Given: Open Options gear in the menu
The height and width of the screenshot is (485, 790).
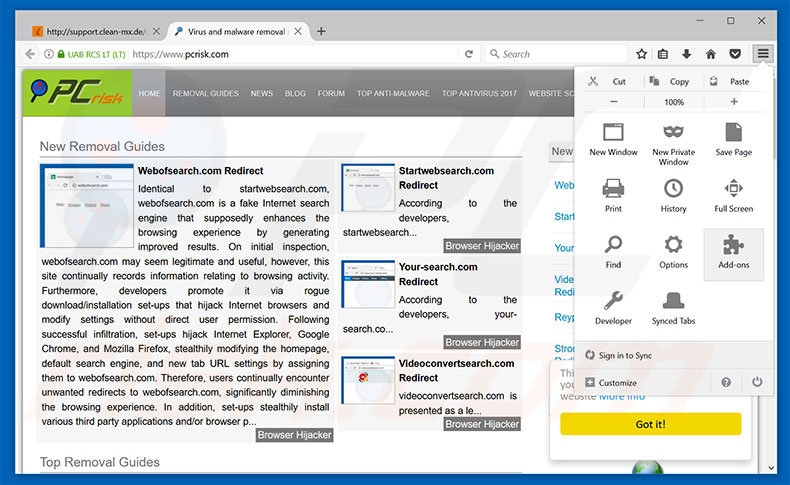Looking at the screenshot, I should point(674,252).
